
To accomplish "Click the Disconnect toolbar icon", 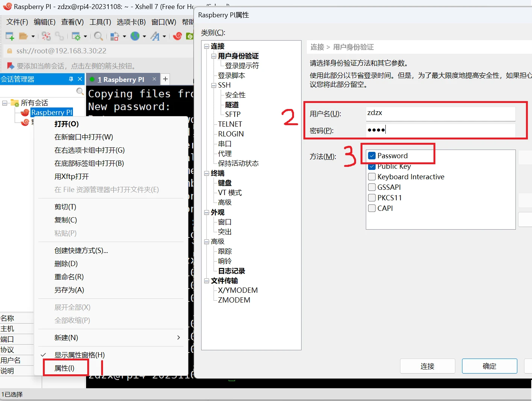I will pos(46,36).
